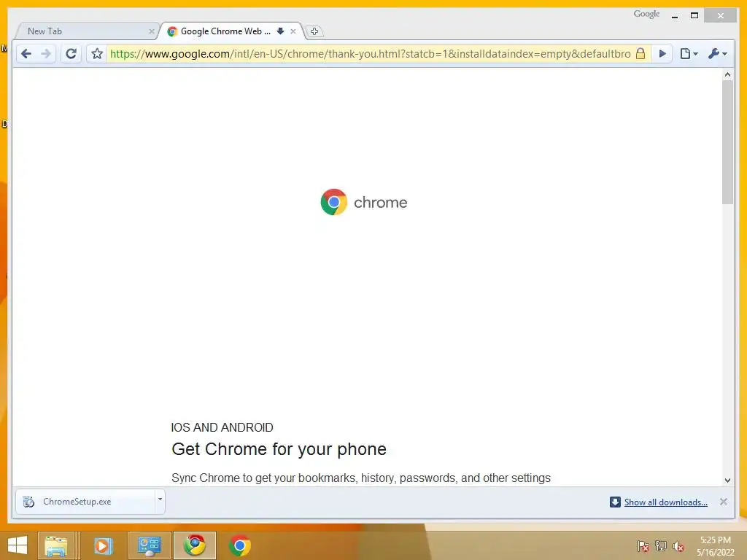This screenshot has width=747, height=560.
Task: Expand the ChromeSetup.exe download options arrow
Action: pos(160,499)
